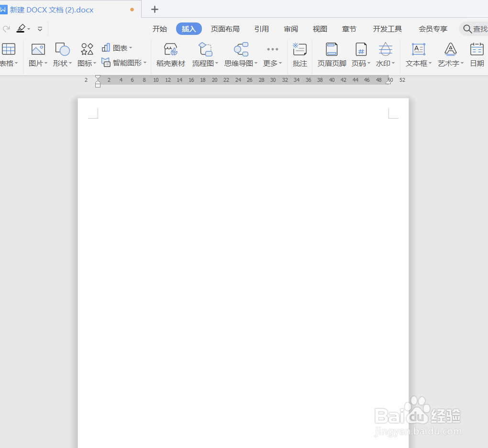This screenshot has width=488, height=448.
Task: Switch to the 页面布局 tab
Action: point(225,29)
